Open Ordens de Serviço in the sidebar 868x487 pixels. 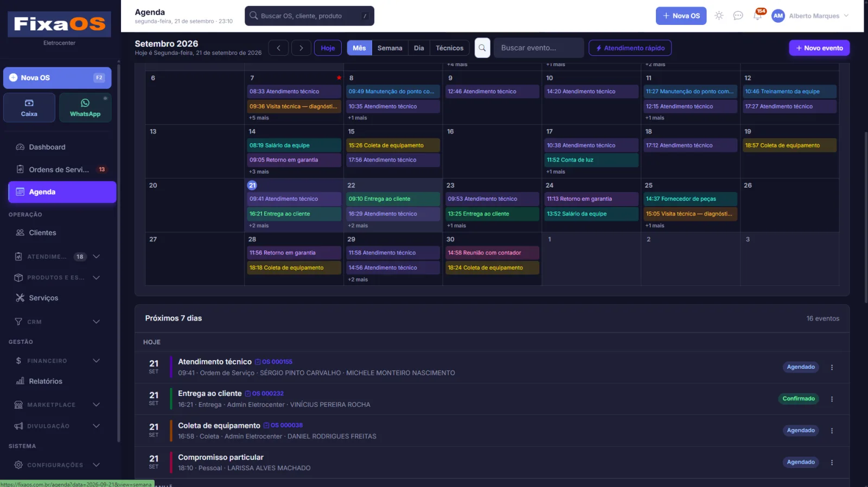[62, 169]
